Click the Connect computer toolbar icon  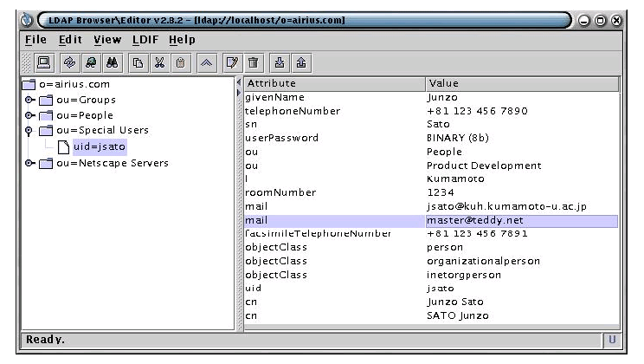[x=43, y=63]
